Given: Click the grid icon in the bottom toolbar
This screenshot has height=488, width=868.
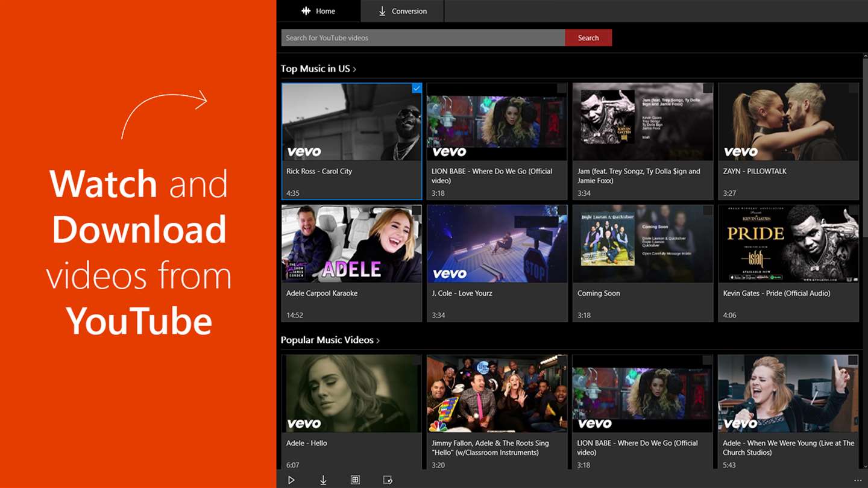Looking at the screenshot, I should tap(355, 480).
